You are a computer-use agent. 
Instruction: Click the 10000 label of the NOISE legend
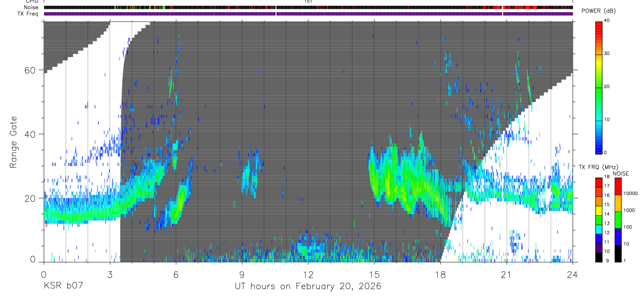click(x=630, y=193)
